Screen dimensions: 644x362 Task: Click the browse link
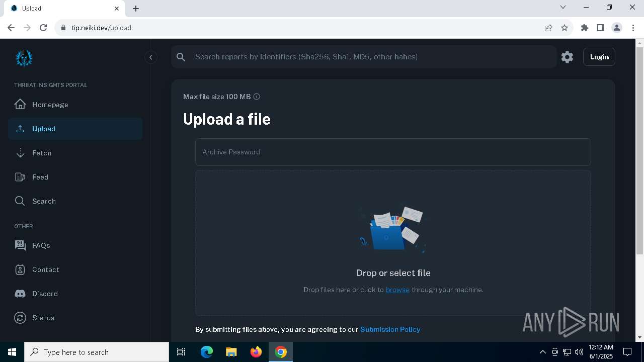coord(397,290)
